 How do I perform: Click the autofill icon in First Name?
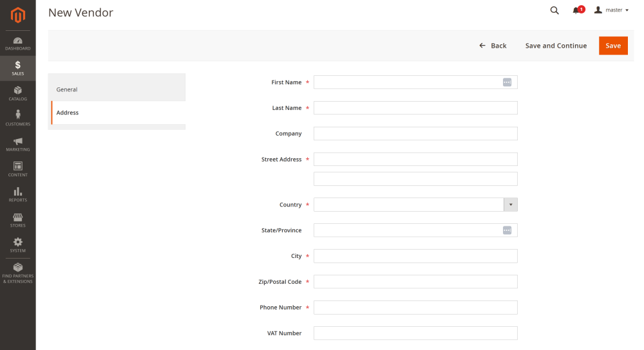pyautogui.click(x=507, y=82)
